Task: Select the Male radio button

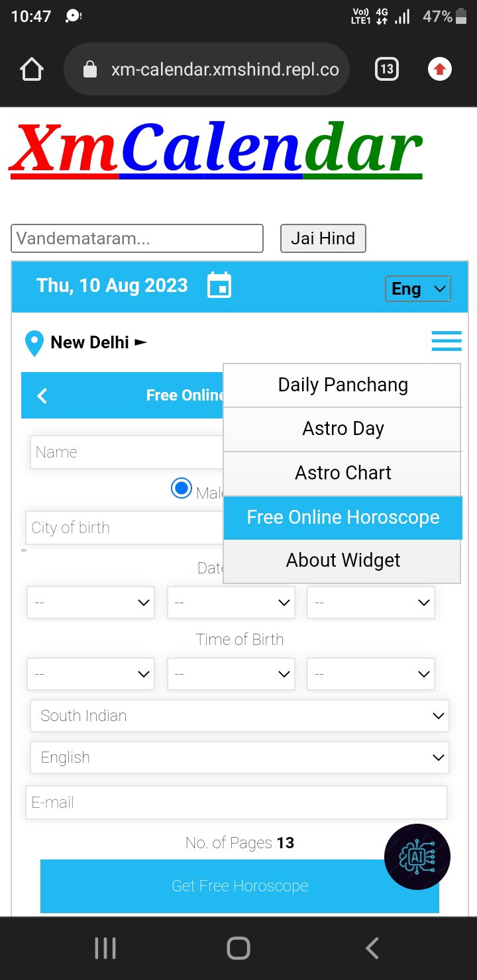Action: pyautogui.click(x=181, y=489)
